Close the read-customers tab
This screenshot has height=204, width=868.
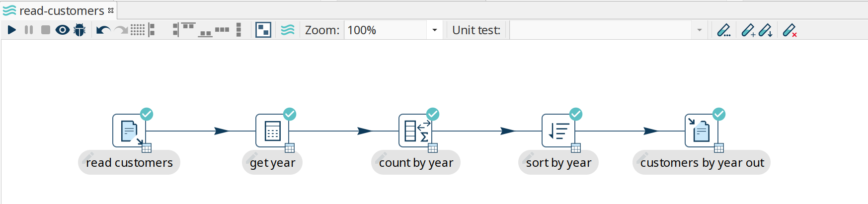tap(111, 10)
